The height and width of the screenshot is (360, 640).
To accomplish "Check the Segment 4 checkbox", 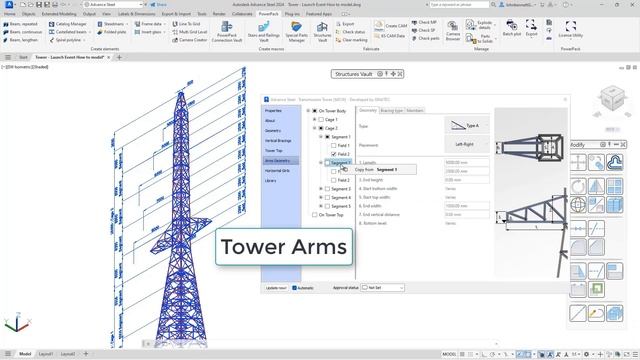I will tap(327, 198).
